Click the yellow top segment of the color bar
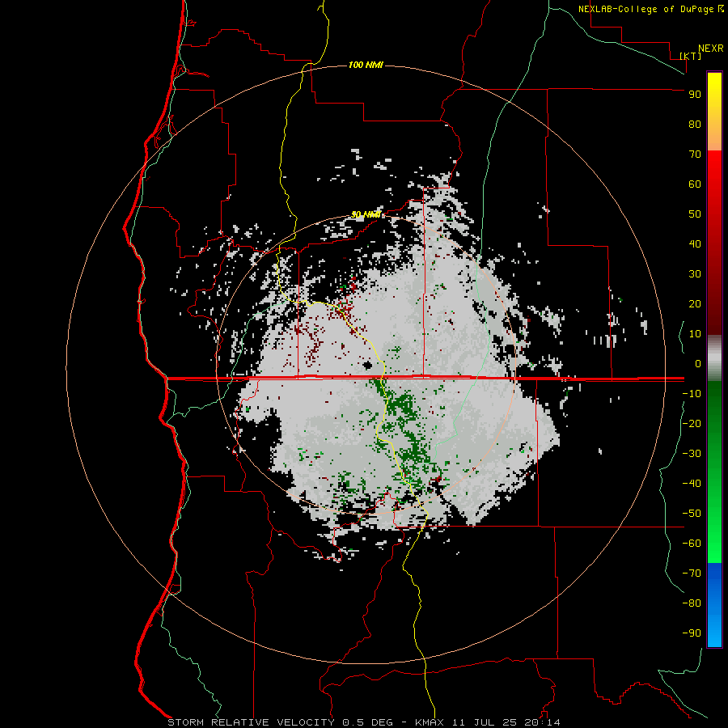This screenshot has width=728, height=728. [x=714, y=112]
